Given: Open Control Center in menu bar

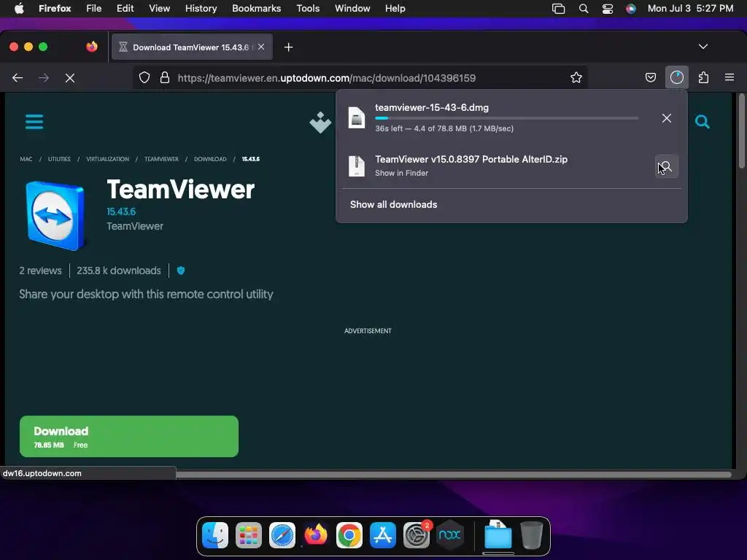Looking at the screenshot, I should tap(608, 9).
